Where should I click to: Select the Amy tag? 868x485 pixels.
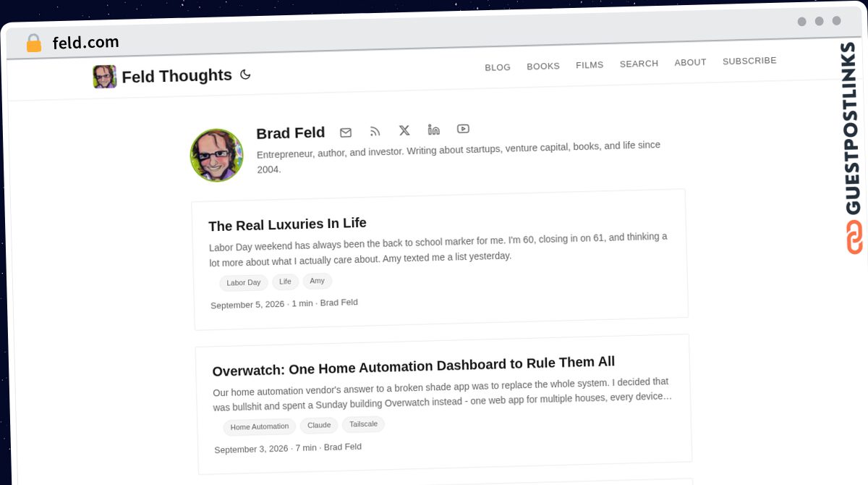tap(317, 281)
